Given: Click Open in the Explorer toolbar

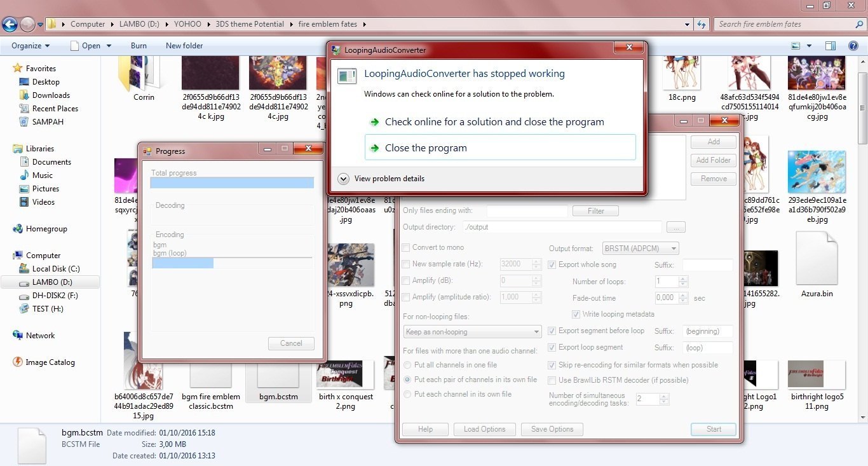Looking at the screenshot, I should coord(91,46).
